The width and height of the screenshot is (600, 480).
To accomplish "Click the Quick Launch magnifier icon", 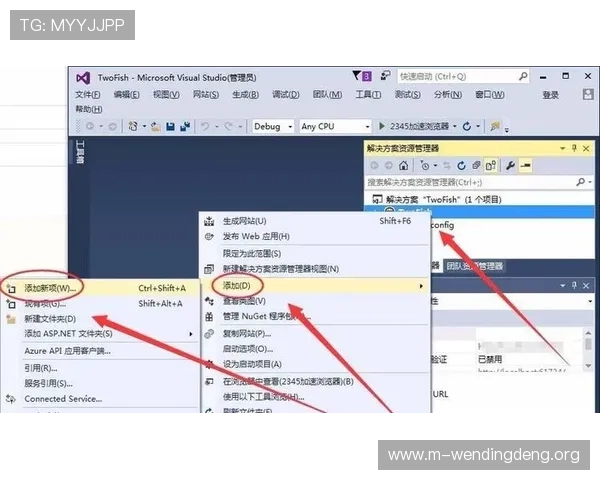I will 523,77.
